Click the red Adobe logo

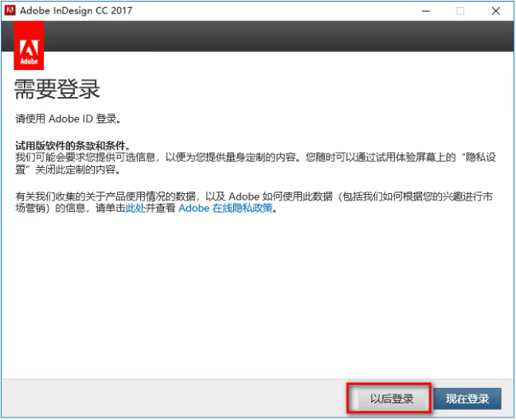[x=29, y=46]
